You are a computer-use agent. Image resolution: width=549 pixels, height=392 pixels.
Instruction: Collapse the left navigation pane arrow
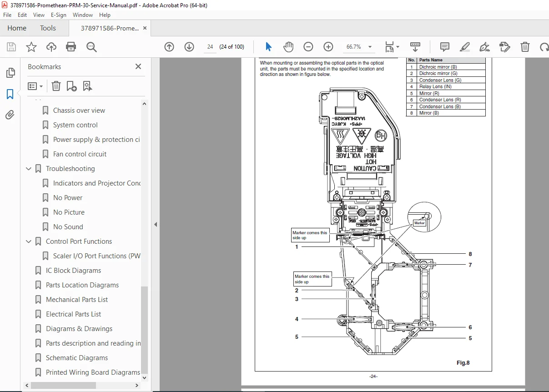(x=155, y=224)
